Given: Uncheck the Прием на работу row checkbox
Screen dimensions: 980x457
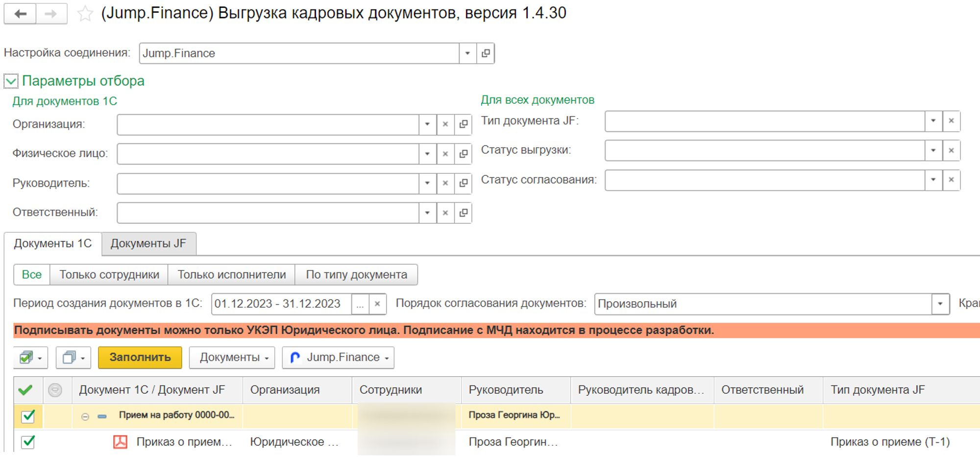Looking at the screenshot, I should pyautogui.click(x=28, y=416).
